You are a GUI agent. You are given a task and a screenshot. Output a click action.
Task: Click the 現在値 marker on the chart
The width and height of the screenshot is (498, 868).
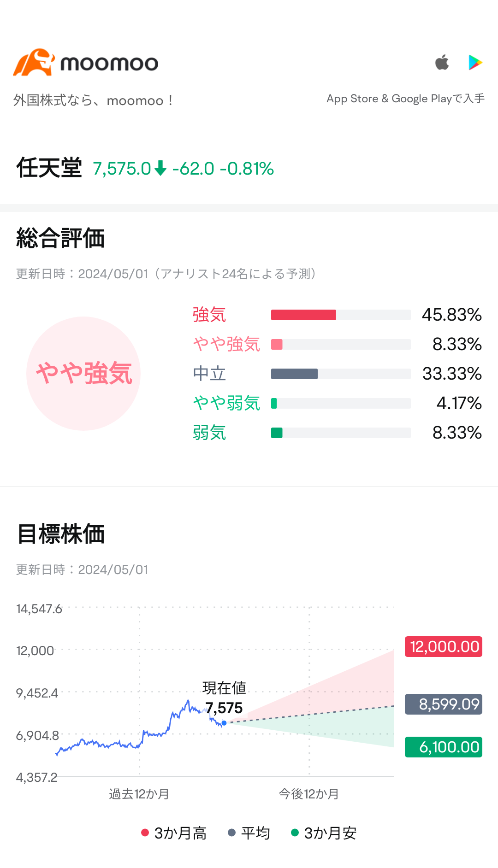[224, 723]
